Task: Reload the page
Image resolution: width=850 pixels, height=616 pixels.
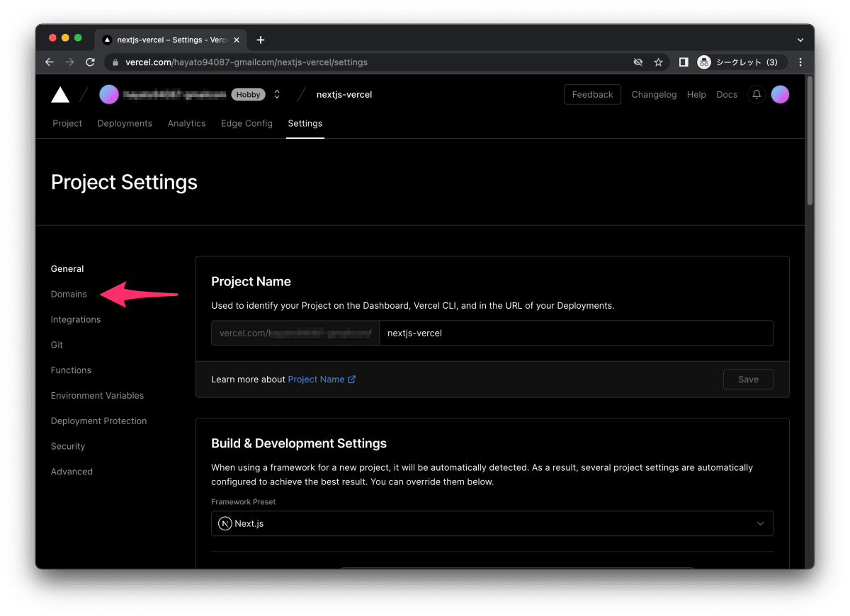Action: click(x=90, y=62)
